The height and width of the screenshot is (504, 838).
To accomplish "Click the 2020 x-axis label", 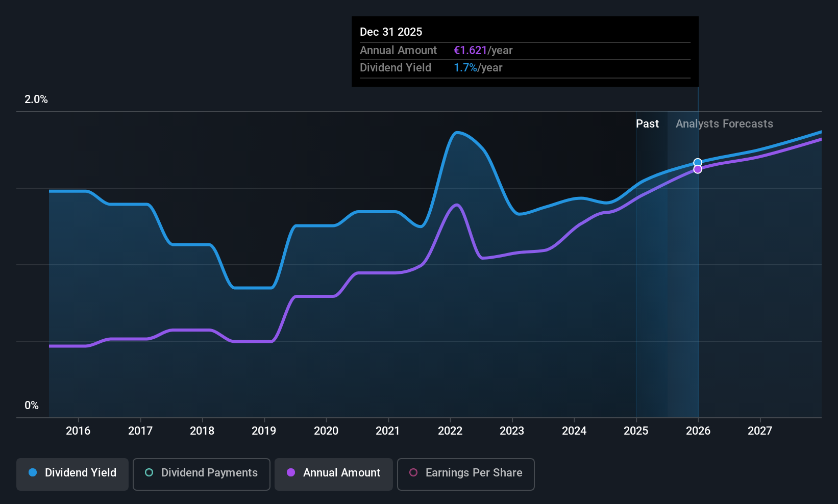I will 326,431.
